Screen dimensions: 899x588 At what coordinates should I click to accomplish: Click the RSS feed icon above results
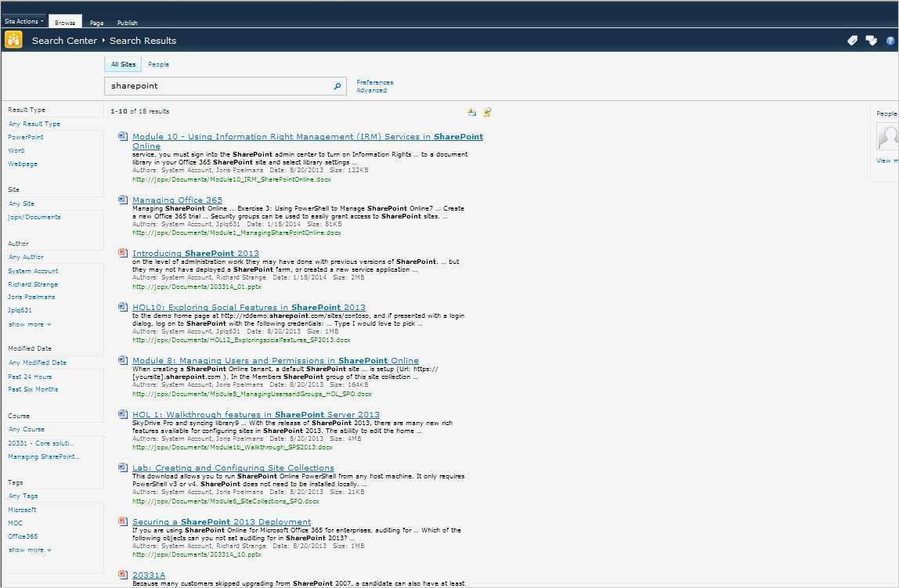pos(487,112)
